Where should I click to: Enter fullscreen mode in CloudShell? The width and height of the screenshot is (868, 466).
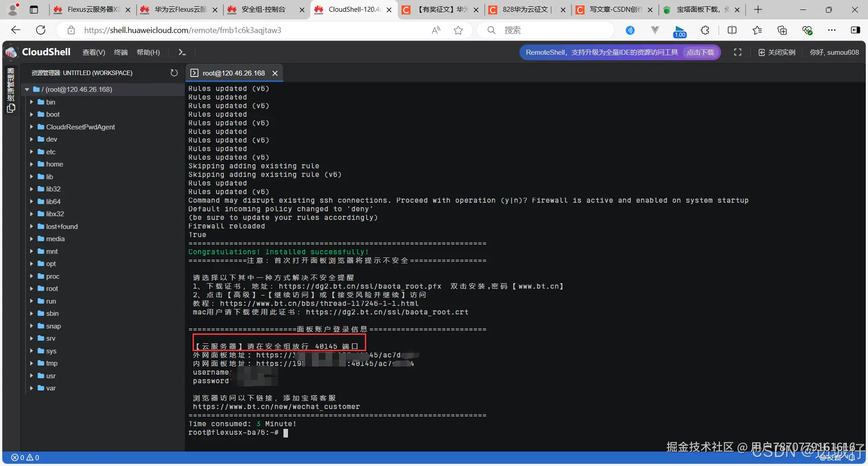(738, 52)
